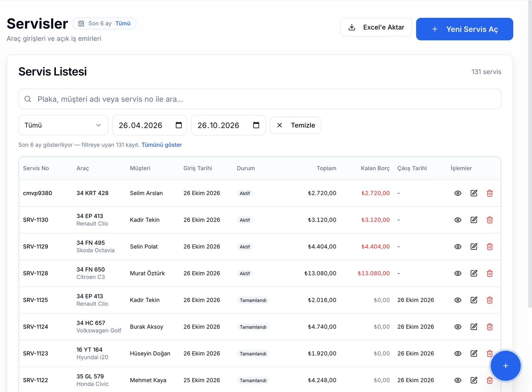Remove service SRV-1128 via trash icon
Image resolution: width=532 pixels, height=392 pixels.
(490, 273)
